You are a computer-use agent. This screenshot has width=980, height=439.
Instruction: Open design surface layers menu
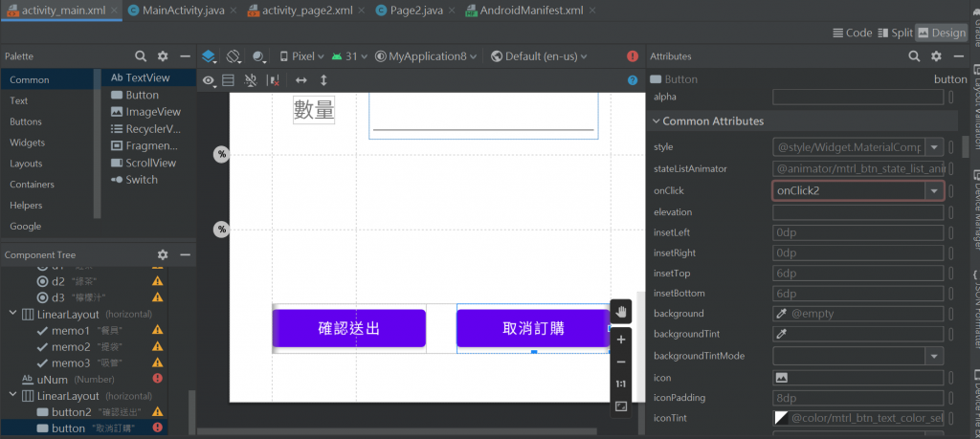pos(210,56)
